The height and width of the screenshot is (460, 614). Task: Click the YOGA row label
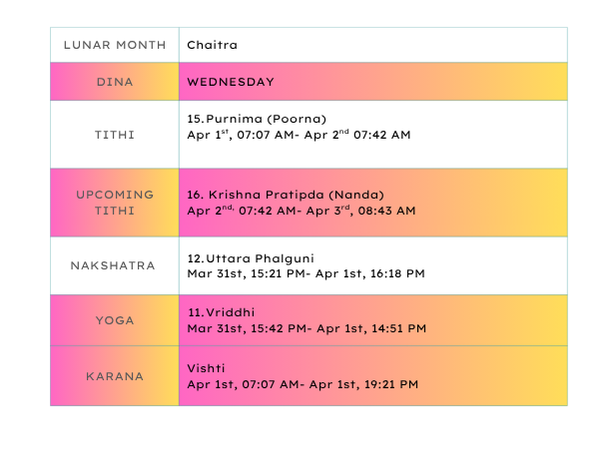click(114, 320)
